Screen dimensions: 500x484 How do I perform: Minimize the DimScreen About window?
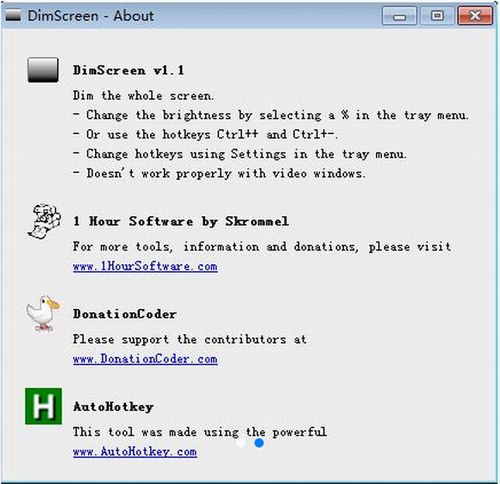click(x=399, y=16)
